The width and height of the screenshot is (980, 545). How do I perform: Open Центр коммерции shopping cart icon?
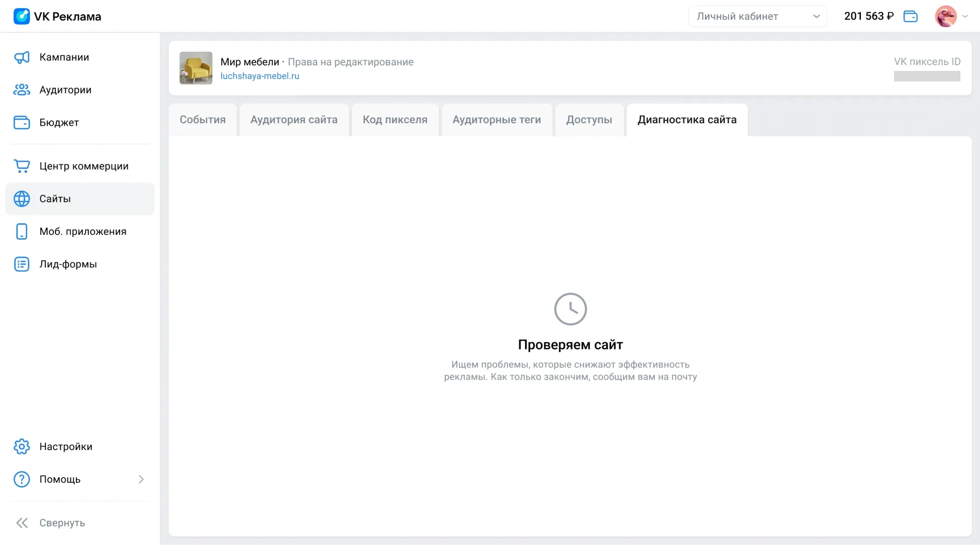(x=22, y=166)
